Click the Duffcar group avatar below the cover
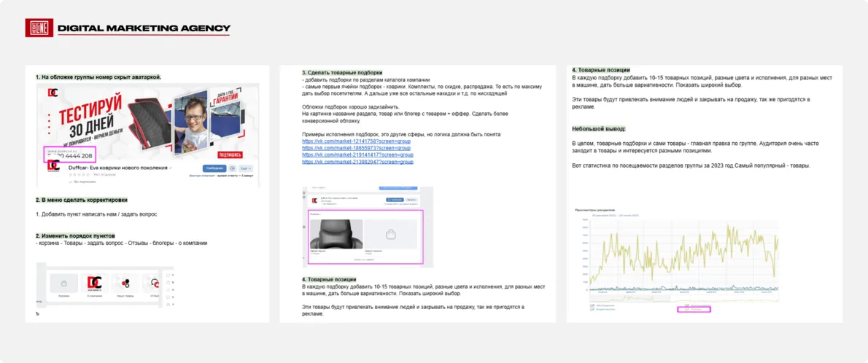The image size is (868, 363). (x=54, y=165)
